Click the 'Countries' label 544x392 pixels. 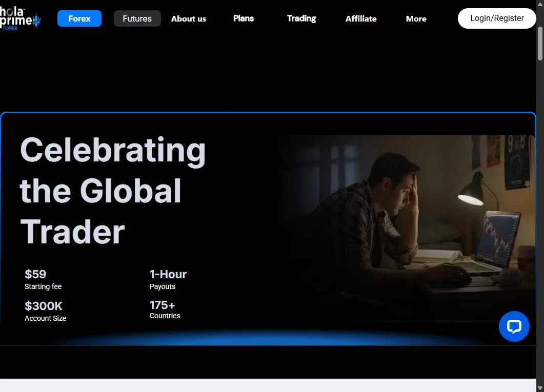click(x=165, y=316)
